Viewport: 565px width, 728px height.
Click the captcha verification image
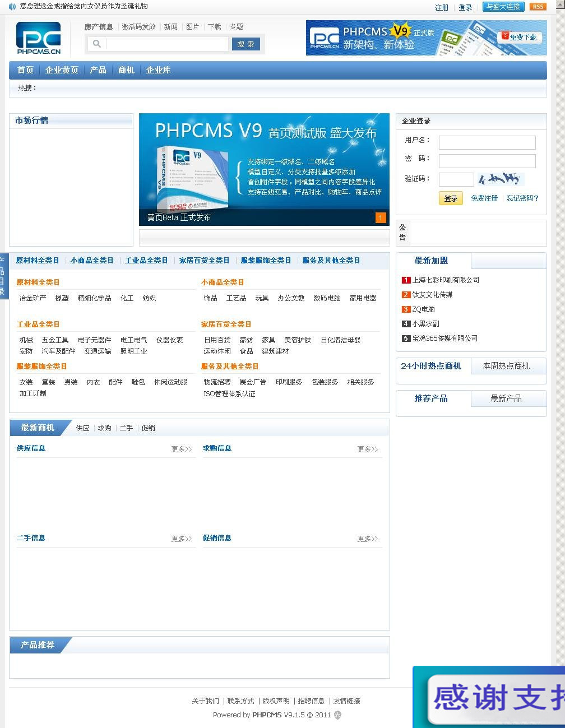tap(501, 179)
